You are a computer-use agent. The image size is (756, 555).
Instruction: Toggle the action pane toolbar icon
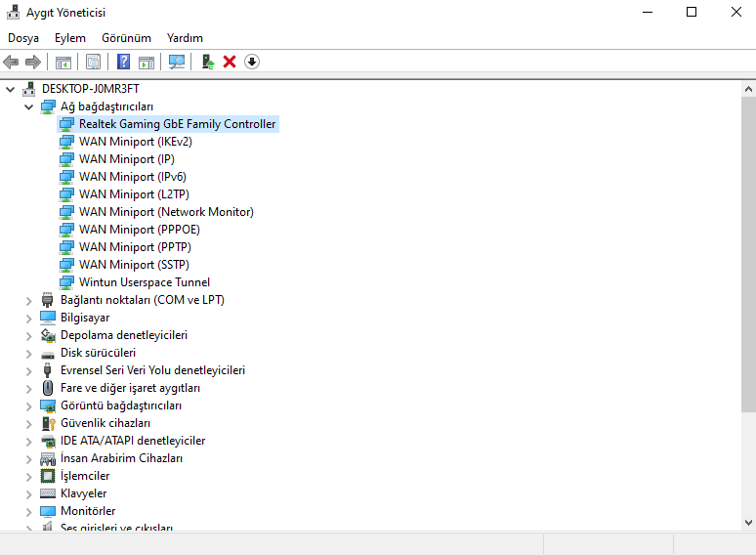(147, 62)
